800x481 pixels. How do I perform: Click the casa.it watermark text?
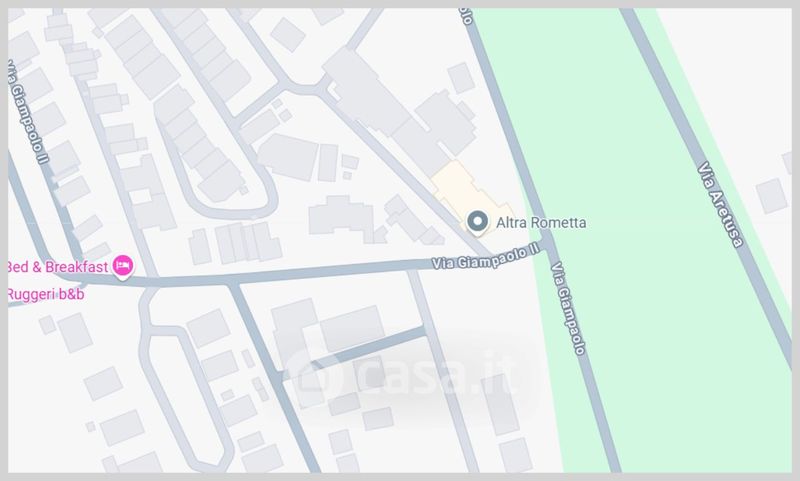(x=436, y=376)
